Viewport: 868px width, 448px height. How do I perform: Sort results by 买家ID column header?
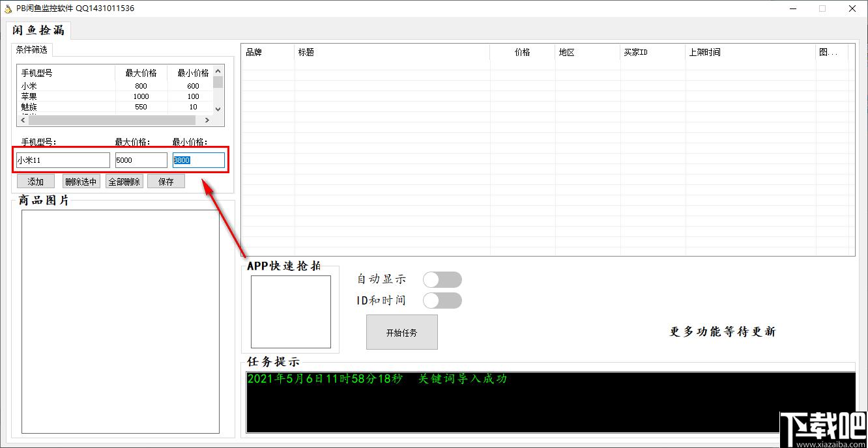pyautogui.click(x=653, y=52)
